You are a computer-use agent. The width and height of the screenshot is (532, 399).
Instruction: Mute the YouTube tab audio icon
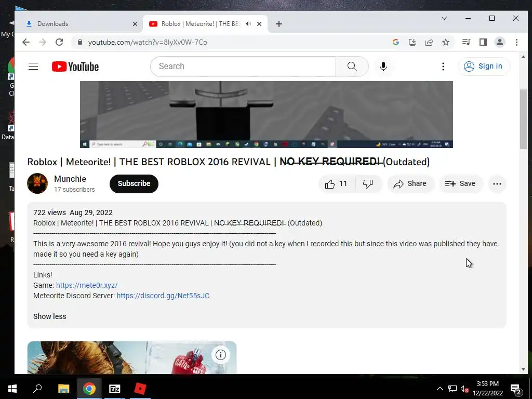pyautogui.click(x=248, y=24)
